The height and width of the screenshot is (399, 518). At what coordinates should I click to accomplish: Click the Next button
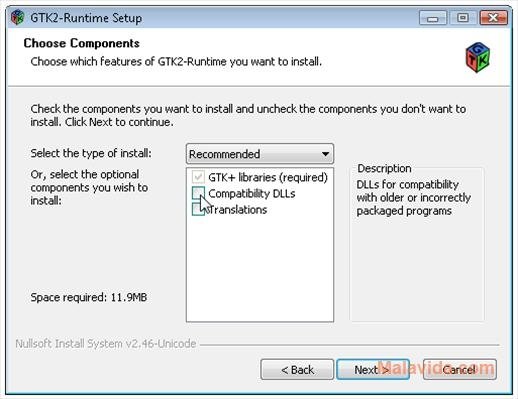(373, 369)
